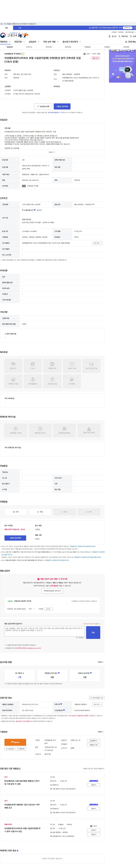Image resolution: width=136 pixels, height=868 pixels.
Task: Jump to the 복리후생 section tab
Action: (x=68, y=47)
